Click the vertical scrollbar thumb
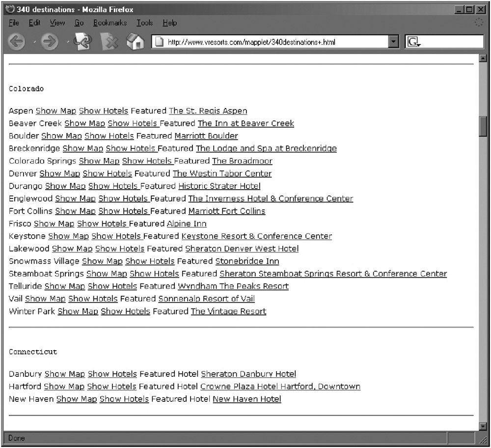This screenshot has height=448, width=491. [483, 126]
